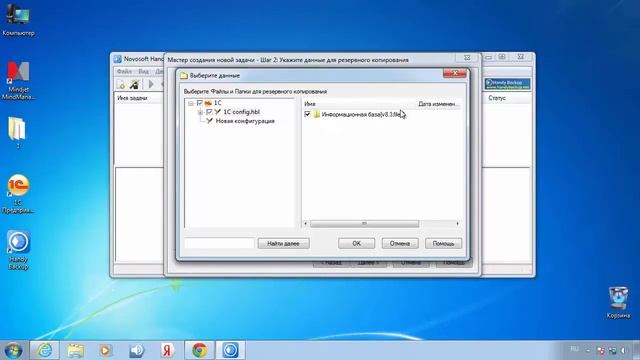Click the orange 1C plugin icon

pyautogui.click(x=208, y=103)
